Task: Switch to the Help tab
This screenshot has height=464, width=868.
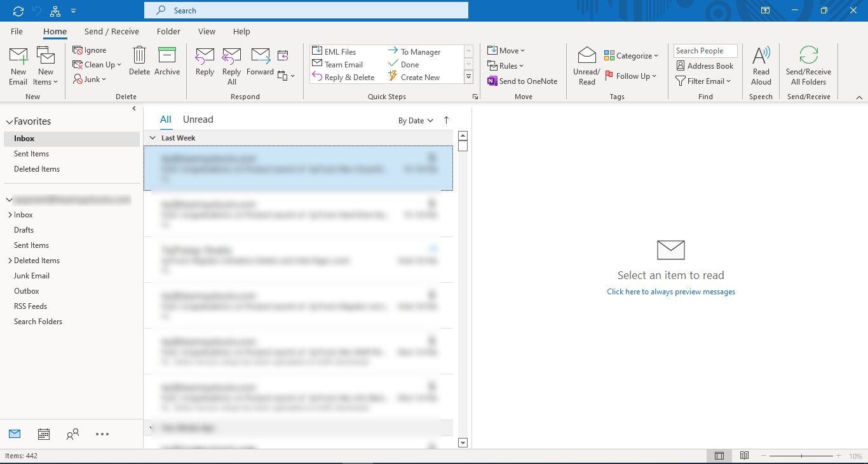Action: [x=241, y=31]
